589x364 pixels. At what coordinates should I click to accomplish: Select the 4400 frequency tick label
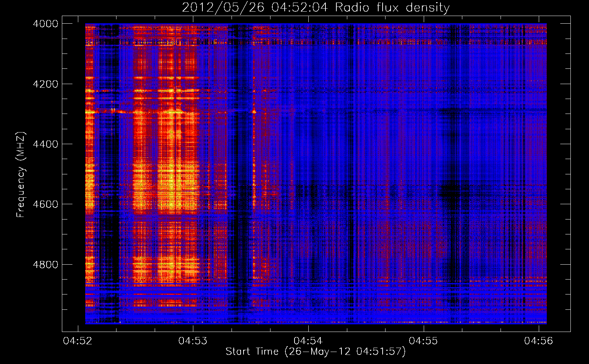click(46, 144)
